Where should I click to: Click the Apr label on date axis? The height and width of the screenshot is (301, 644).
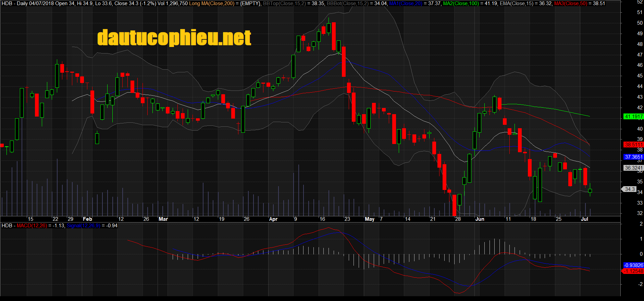coord(273,219)
